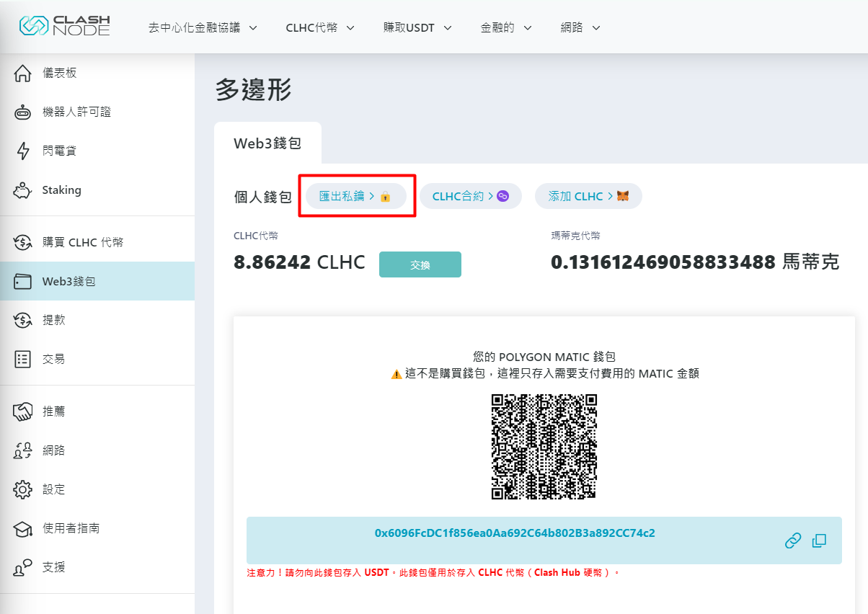The width and height of the screenshot is (868, 614).
Task: Click the copy icon next to wallet address
Action: coord(819,540)
